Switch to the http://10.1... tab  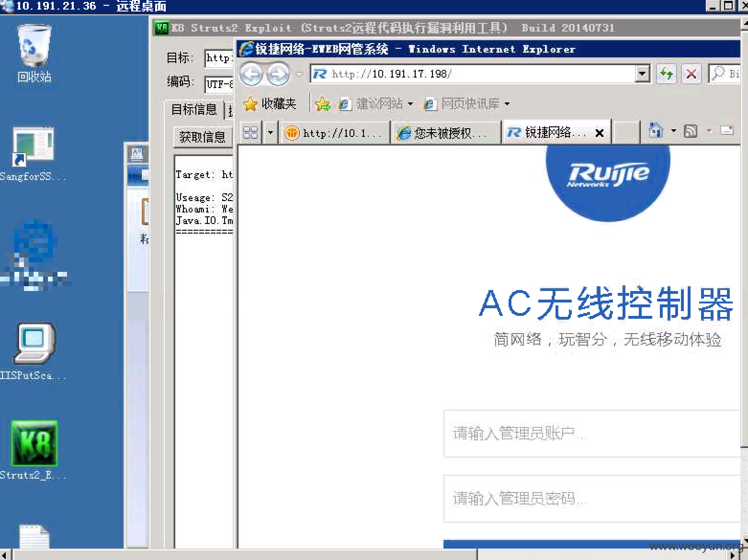click(335, 133)
